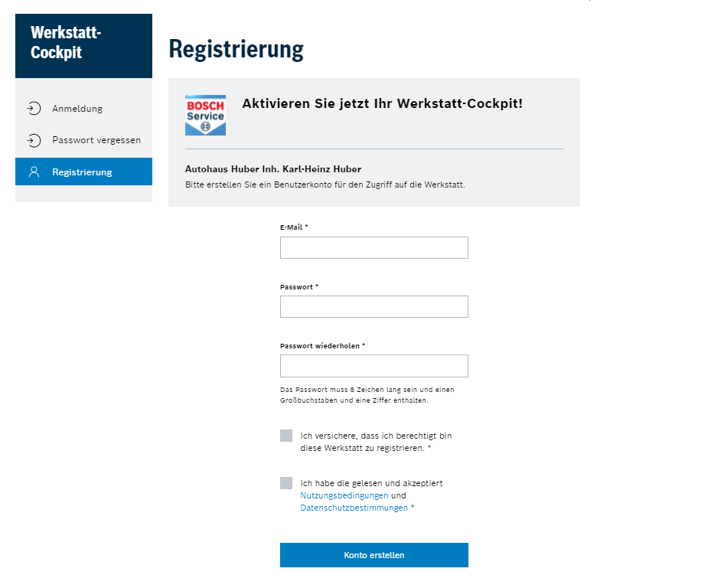Click the Passwort vergessen arrow icon
The width and height of the screenshot is (721, 588).
34,140
